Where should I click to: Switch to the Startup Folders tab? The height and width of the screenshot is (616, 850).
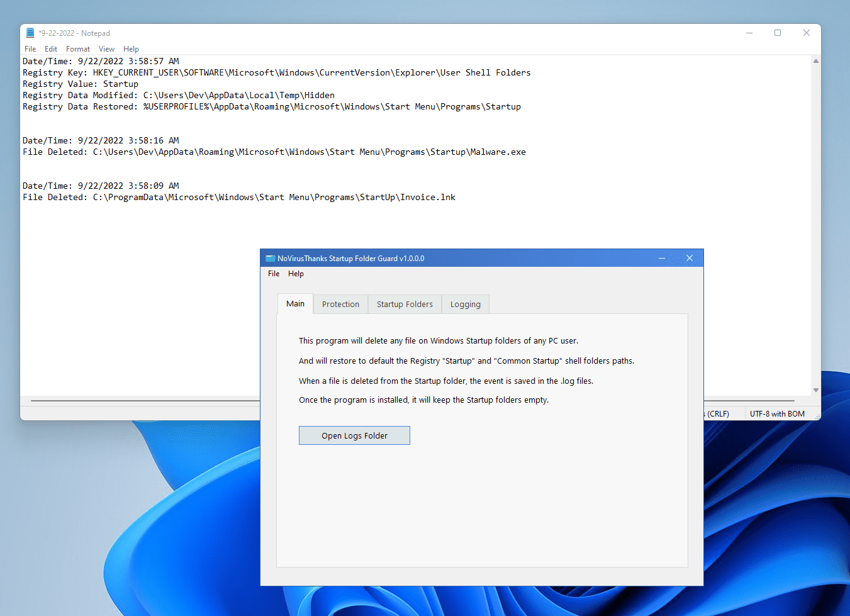point(405,304)
